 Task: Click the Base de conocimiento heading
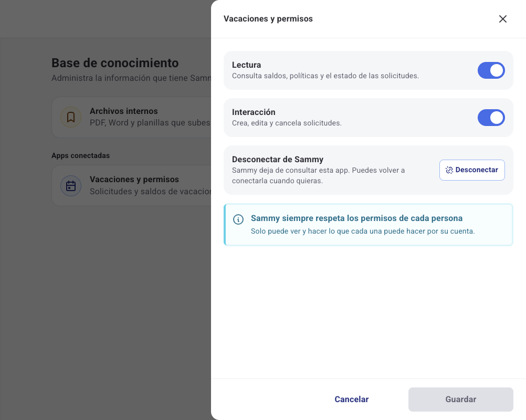115,63
